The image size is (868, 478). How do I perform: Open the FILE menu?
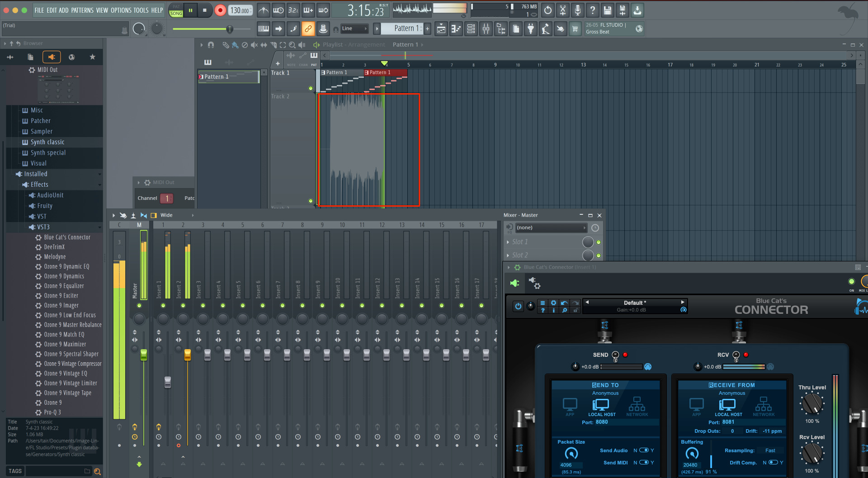[39, 10]
